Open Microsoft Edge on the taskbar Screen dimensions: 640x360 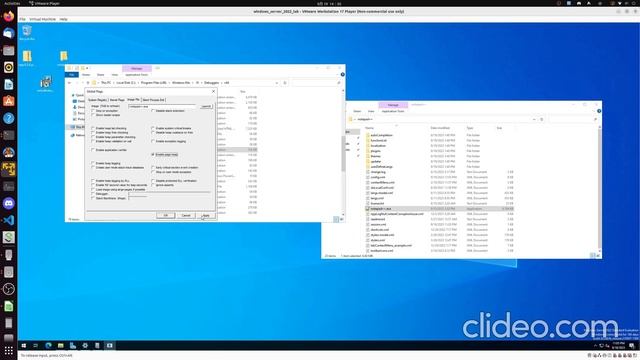point(48,346)
